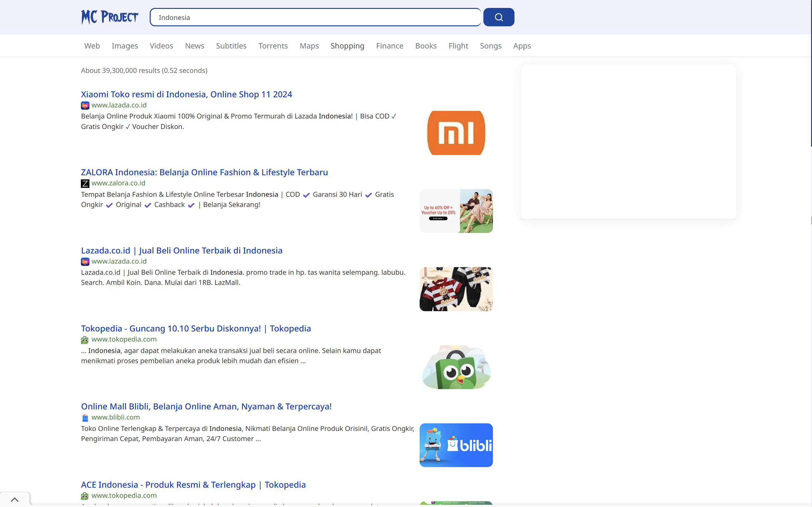
Task: Open the ZALORA Indonesia fashion result link
Action: 204,172
